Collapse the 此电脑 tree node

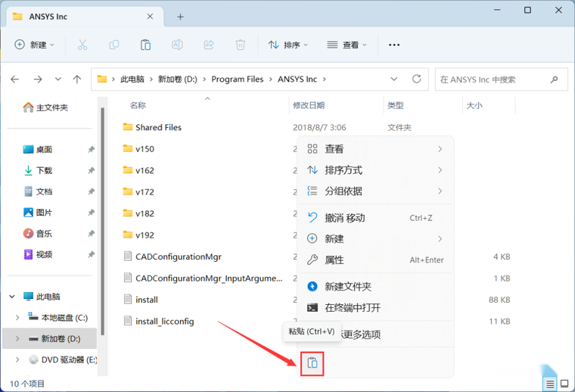[x=12, y=297]
